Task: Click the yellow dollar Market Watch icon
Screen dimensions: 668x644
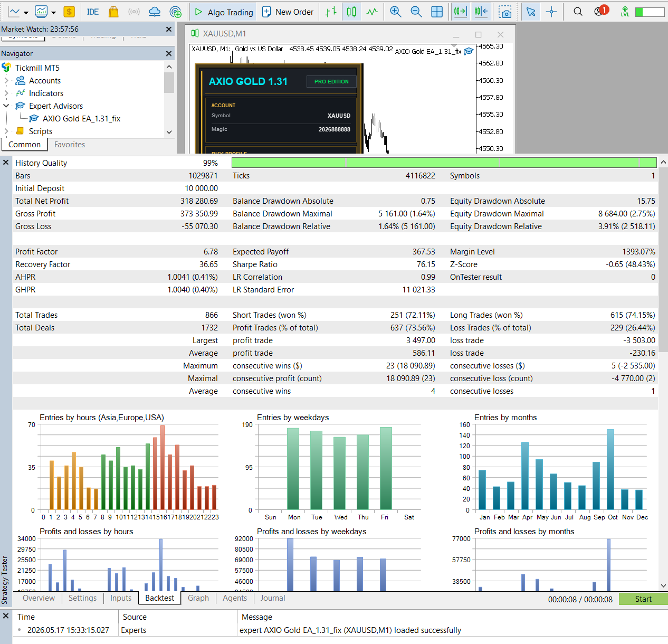Action: [x=69, y=12]
